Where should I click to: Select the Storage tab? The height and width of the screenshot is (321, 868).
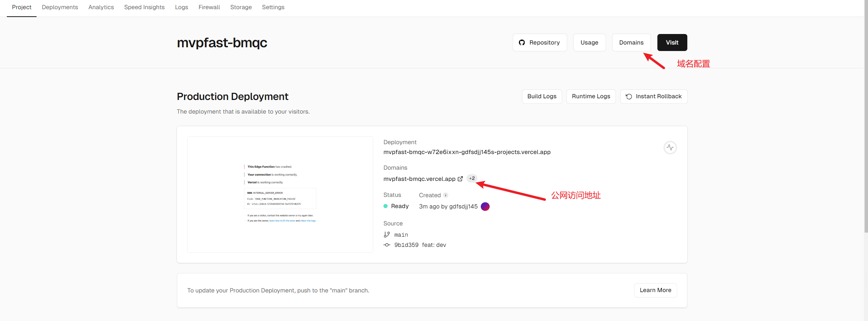click(x=241, y=7)
